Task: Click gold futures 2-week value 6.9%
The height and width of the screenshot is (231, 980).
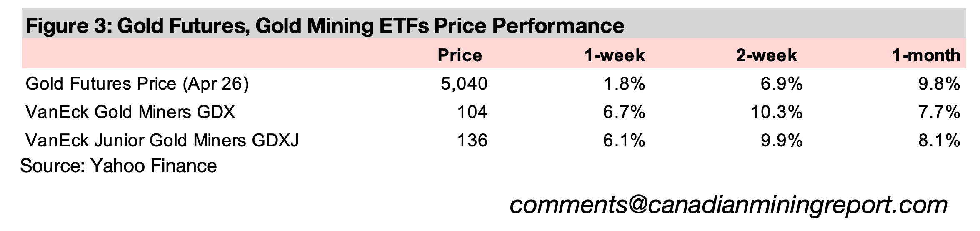Action: [781, 84]
